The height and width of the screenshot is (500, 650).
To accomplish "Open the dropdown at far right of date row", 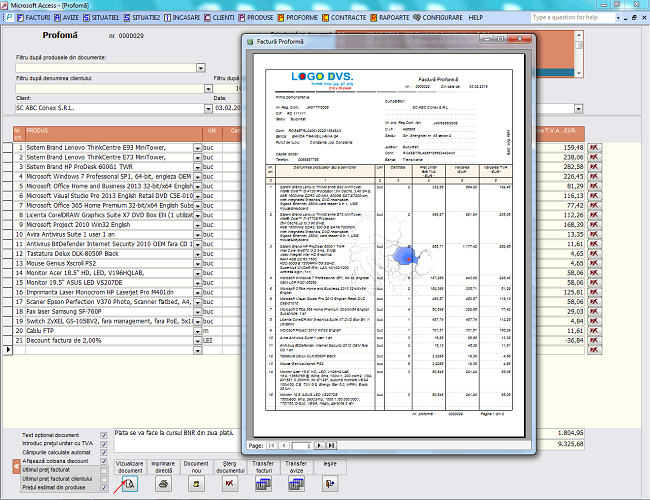I will point(578,109).
